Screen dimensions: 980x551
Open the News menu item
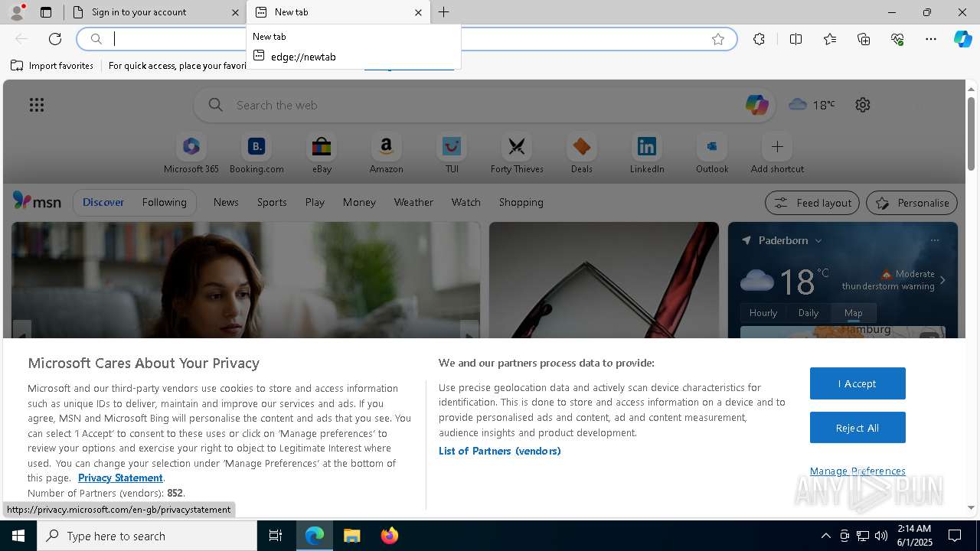point(226,202)
